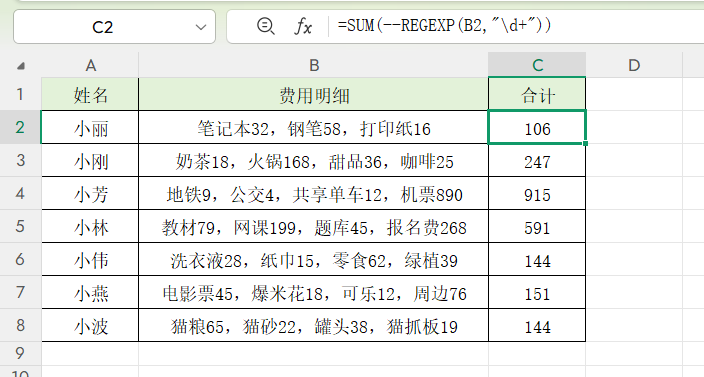Select row 8 header
Viewport: 704px width, 377px height.
(20, 325)
